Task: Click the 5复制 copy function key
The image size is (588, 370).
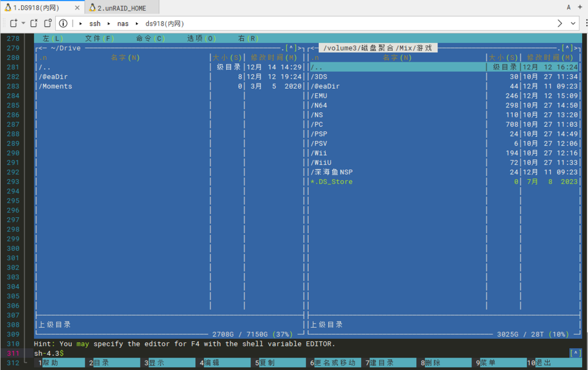Action: coord(280,362)
